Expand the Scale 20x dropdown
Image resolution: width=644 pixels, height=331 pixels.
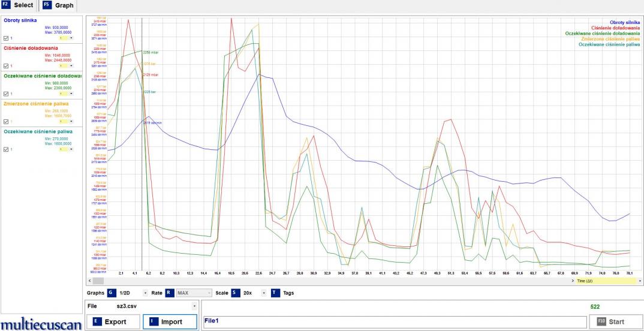point(265,293)
